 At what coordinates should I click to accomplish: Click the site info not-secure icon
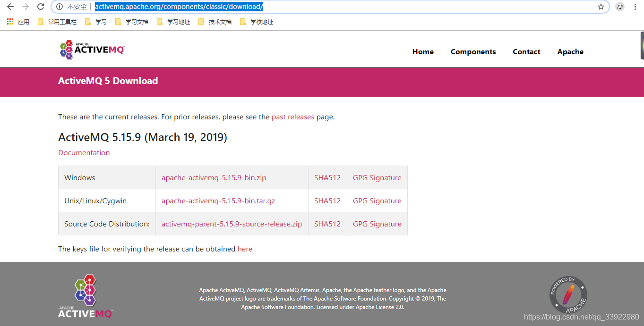click(x=59, y=7)
